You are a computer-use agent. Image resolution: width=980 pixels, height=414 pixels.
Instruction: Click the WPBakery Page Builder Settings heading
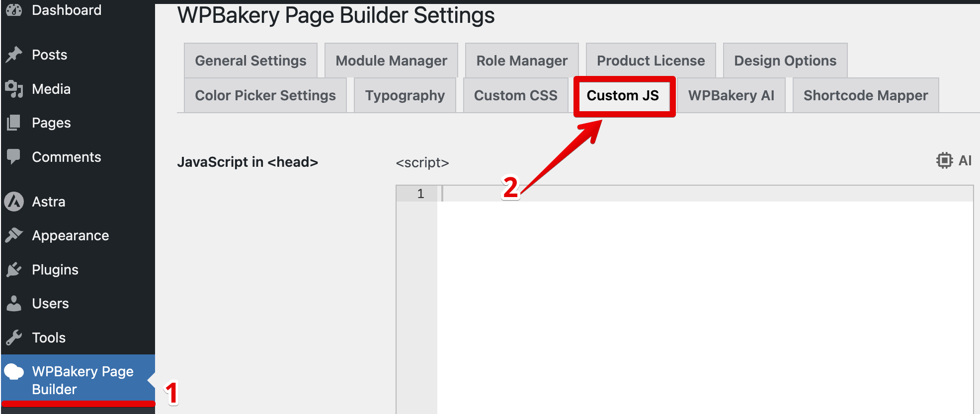[336, 15]
